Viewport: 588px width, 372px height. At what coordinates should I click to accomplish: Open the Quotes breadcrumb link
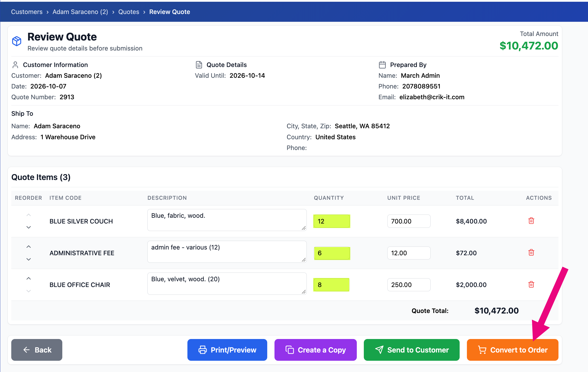point(129,12)
